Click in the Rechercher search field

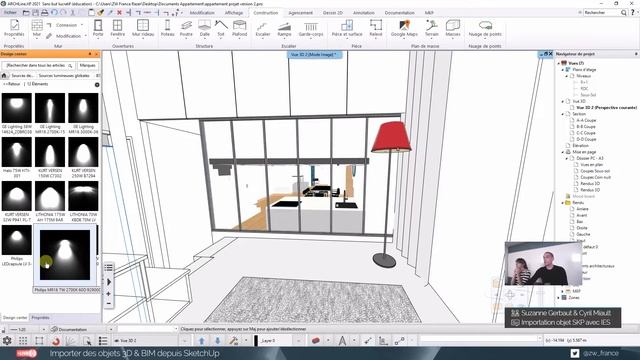(602, 13)
